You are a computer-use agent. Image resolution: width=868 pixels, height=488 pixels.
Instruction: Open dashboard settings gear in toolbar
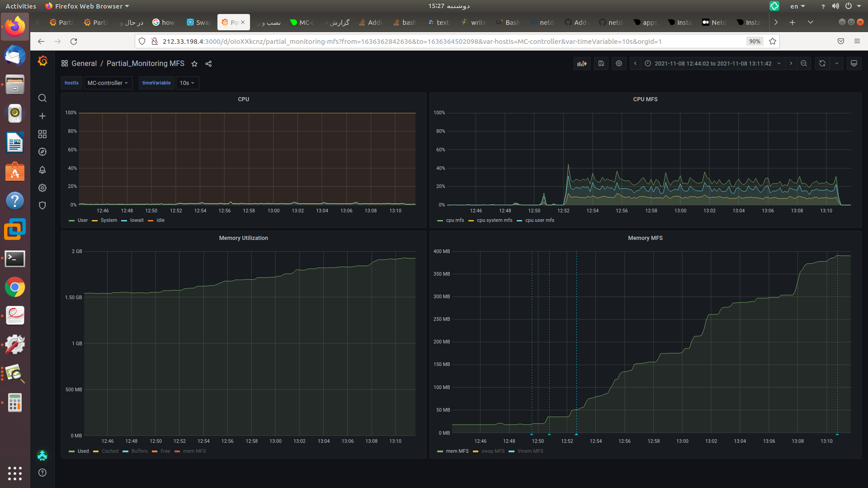619,64
